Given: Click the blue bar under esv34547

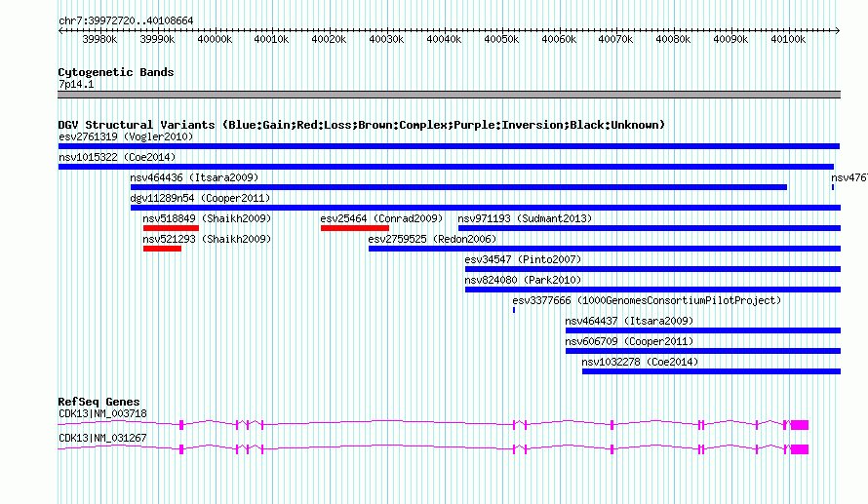Looking at the screenshot, I should (x=652, y=269).
